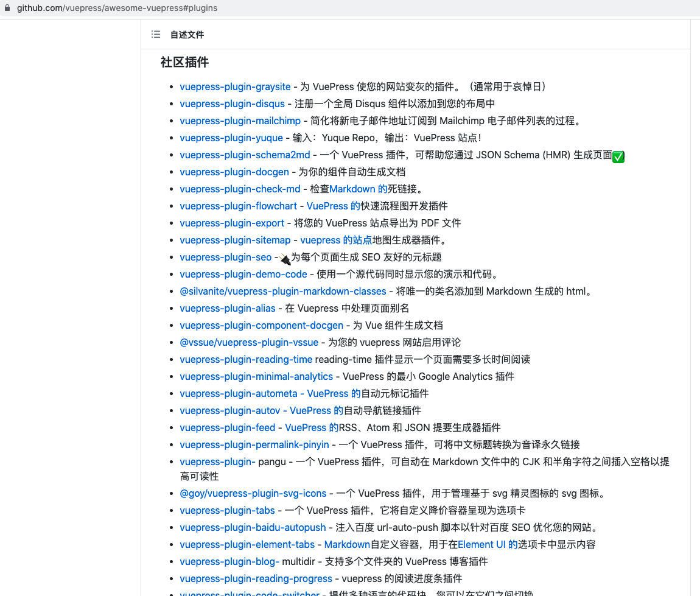Open the vuepress-plugin-flowchart link

click(x=239, y=206)
